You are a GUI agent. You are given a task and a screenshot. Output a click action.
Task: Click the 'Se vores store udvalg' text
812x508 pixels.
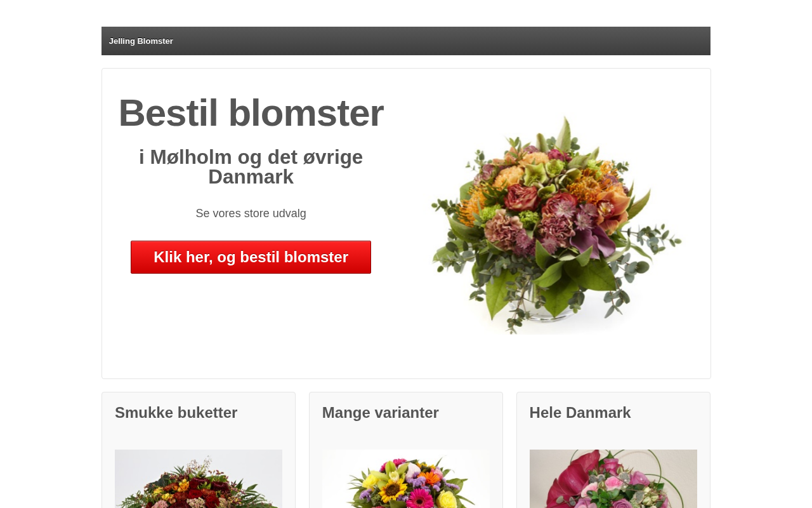pyautogui.click(x=251, y=213)
